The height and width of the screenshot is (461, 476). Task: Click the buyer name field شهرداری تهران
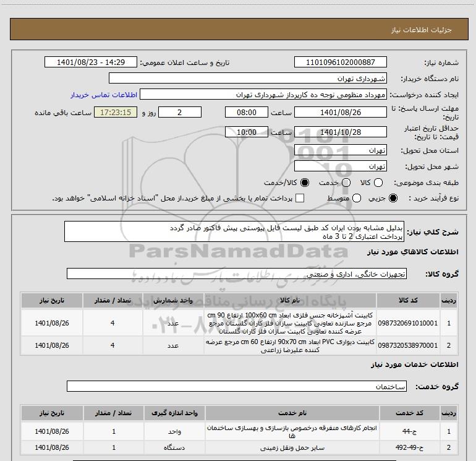[248, 78]
